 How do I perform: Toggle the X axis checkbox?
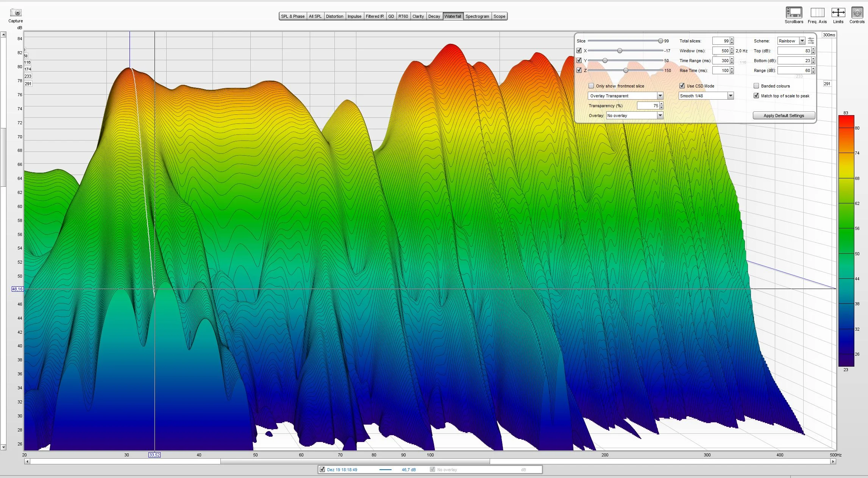(579, 50)
